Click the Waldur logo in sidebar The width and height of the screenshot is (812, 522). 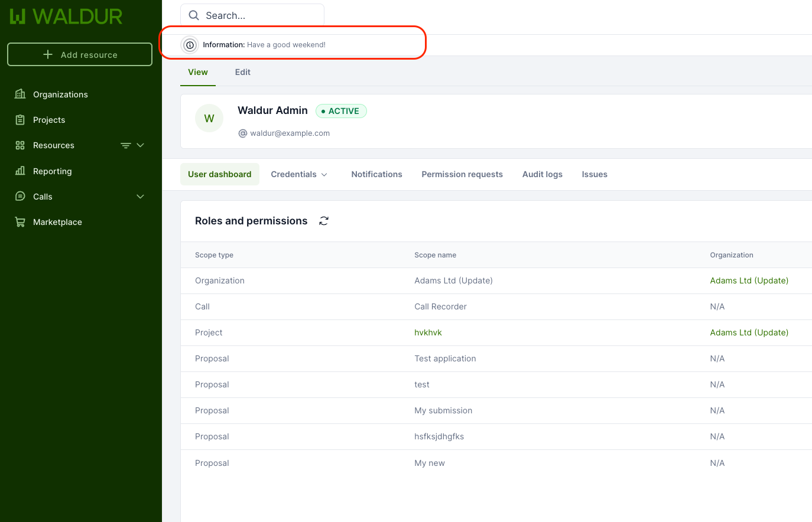(66, 17)
